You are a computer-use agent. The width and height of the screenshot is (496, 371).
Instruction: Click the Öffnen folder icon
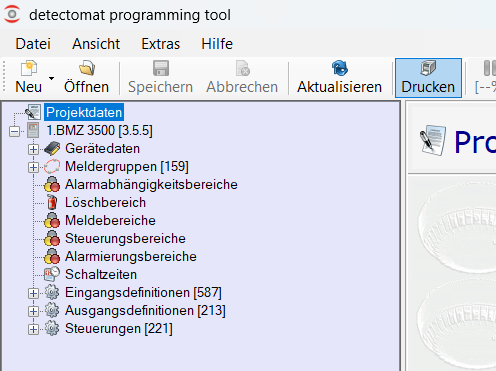pos(87,68)
